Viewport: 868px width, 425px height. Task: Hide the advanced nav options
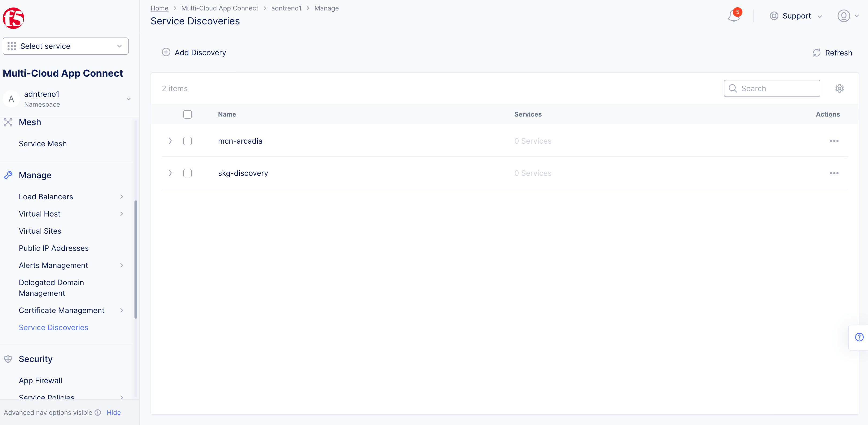pos(114,412)
